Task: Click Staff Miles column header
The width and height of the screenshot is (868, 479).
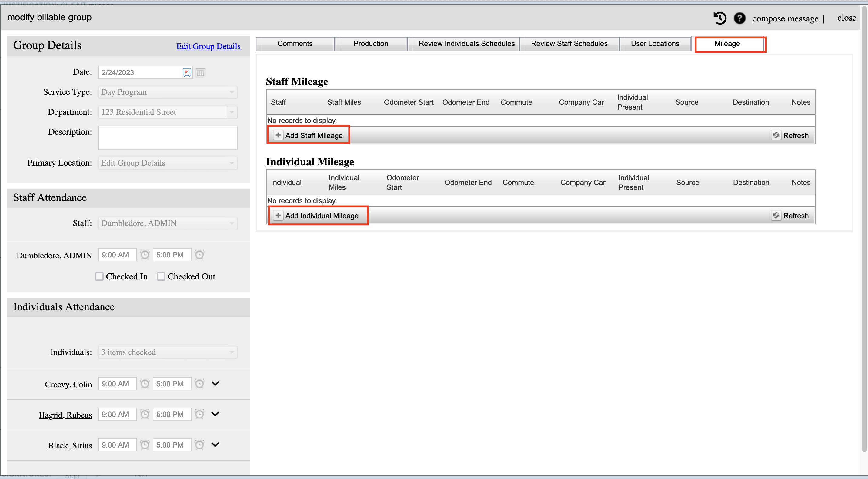Action: [x=344, y=102]
